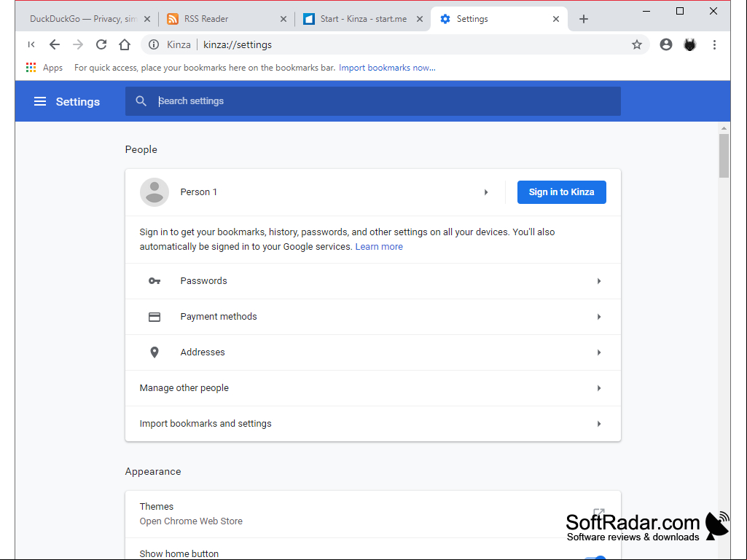Click the scrollbar up arrow
Image resolution: width=747 pixels, height=560 pixels.
point(724,128)
